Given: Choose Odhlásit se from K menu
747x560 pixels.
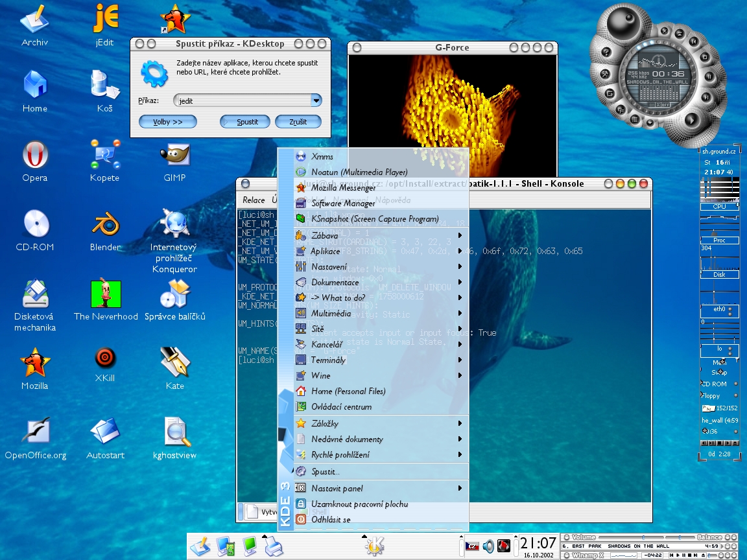Looking at the screenshot, I should coord(381,520).
